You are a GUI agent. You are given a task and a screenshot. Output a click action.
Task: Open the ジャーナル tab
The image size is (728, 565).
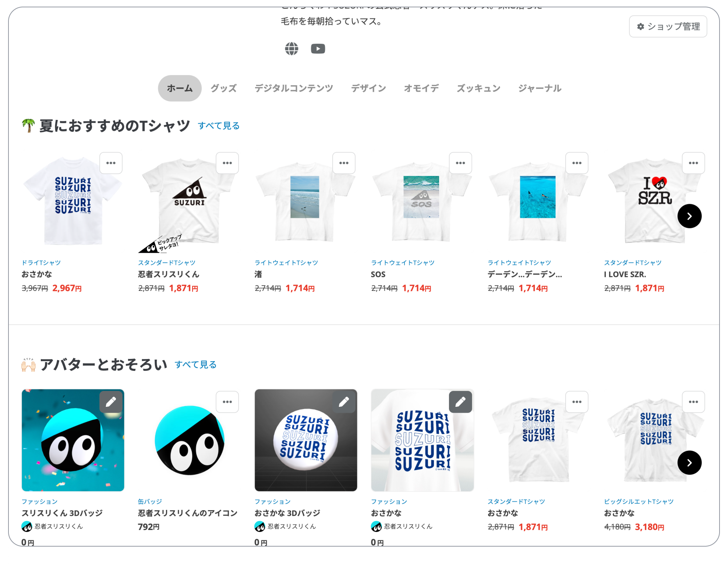coord(540,88)
